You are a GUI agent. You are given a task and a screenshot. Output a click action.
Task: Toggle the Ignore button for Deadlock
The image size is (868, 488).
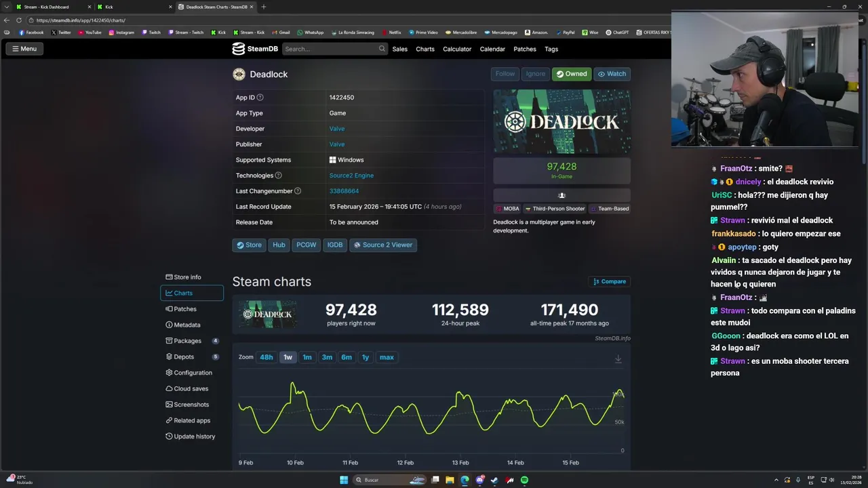tap(535, 74)
